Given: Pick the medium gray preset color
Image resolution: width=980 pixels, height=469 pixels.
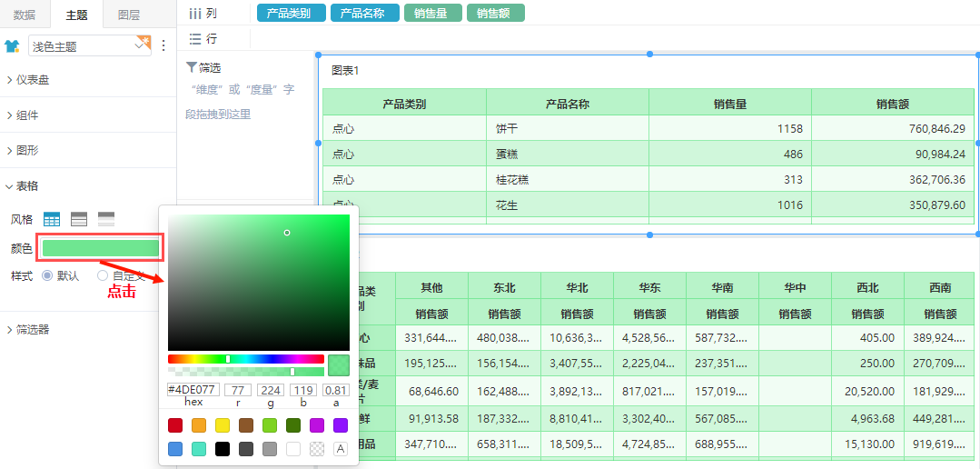Looking at the screenshot, I should click(270, 448).
